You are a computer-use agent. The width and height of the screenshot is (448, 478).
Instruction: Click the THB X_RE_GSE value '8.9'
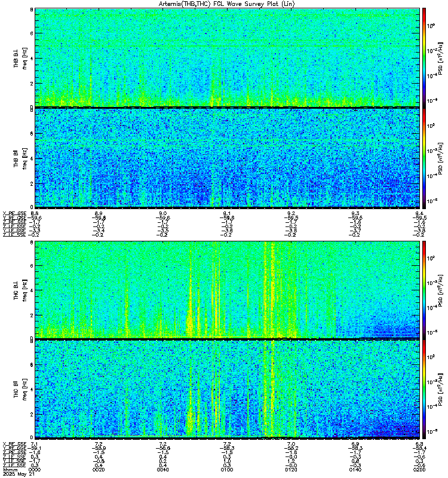point(99,213)
